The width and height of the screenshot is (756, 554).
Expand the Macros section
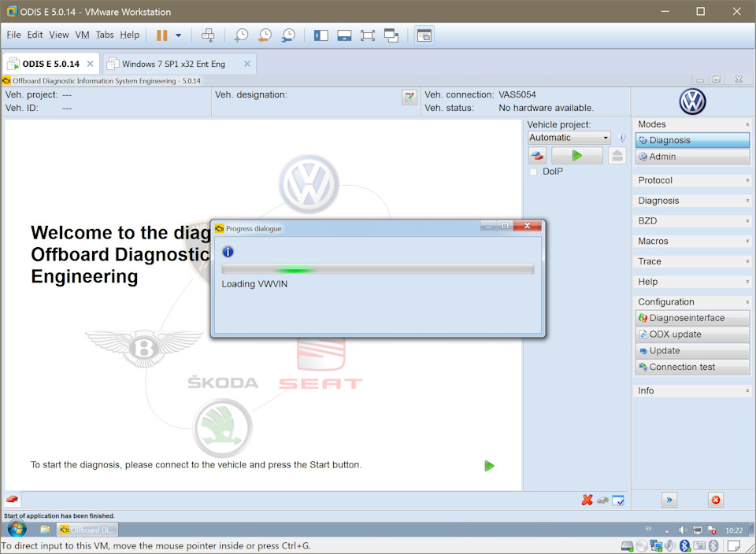(x=692, y=241)
